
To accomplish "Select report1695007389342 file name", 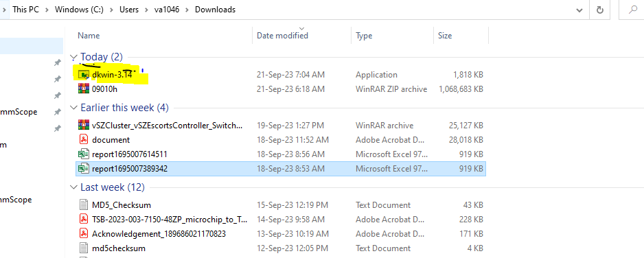I will [x=130, y=169].
